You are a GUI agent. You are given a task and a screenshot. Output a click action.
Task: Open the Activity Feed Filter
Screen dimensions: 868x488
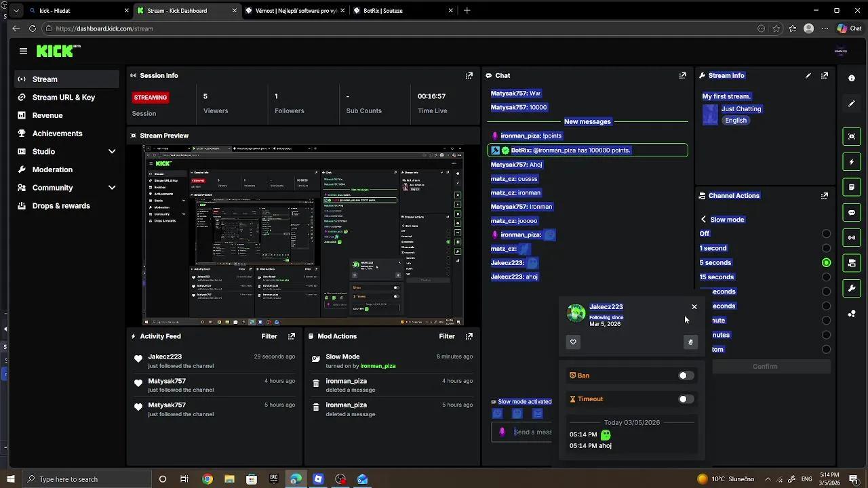[x=269, y=336]
